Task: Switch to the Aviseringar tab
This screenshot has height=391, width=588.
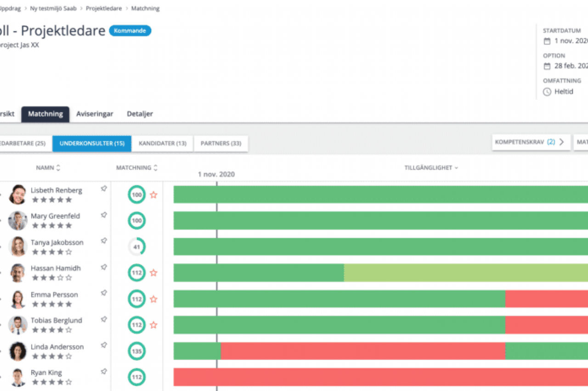Action: click(x=95, y=114)
